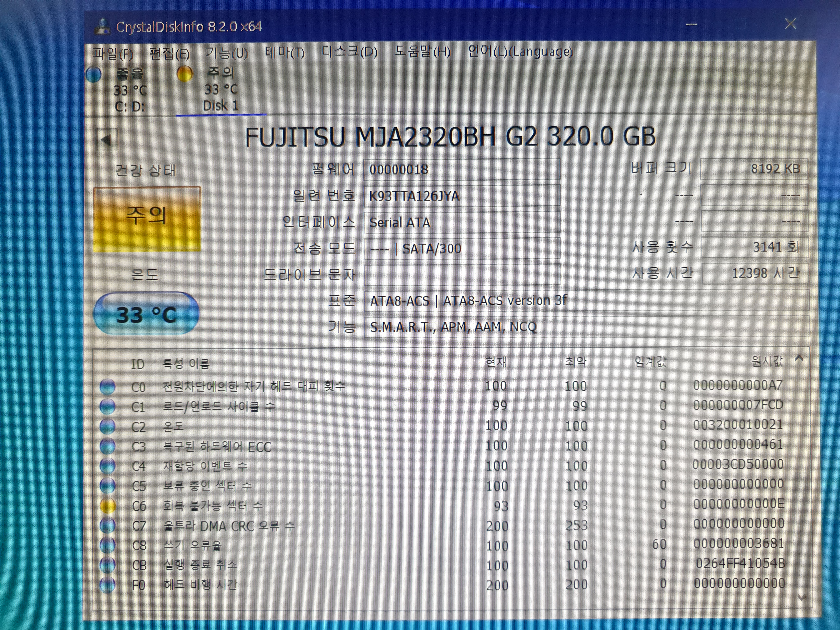840x630 pixels.
Task: Click raw value 0264FF41054B
Action: point(740,564)
